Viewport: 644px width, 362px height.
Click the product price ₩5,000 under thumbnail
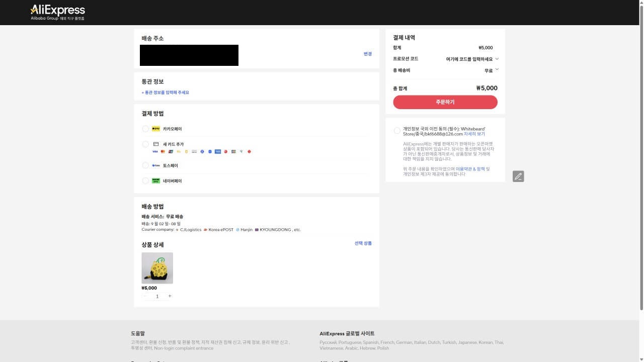point(149,288)
